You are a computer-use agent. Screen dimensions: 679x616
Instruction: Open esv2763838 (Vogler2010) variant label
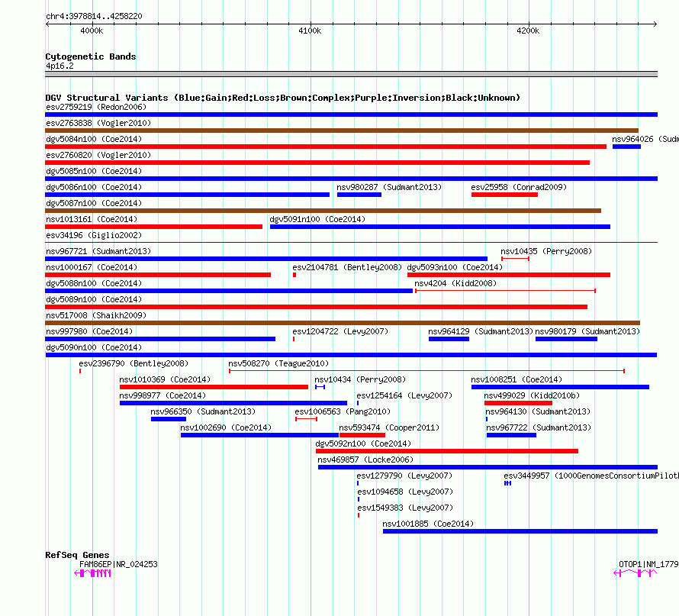pos(98,123)
